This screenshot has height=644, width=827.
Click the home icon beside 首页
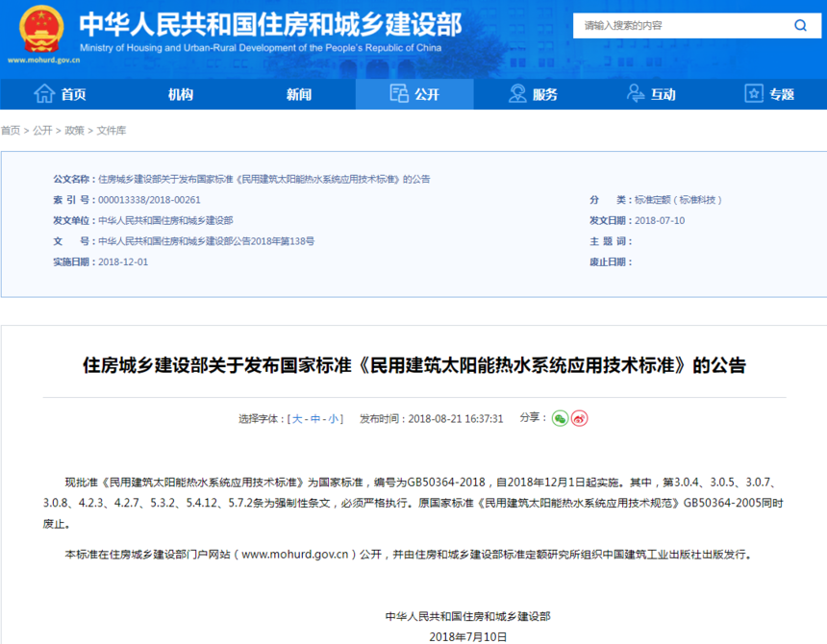click(x=44, y=93)
